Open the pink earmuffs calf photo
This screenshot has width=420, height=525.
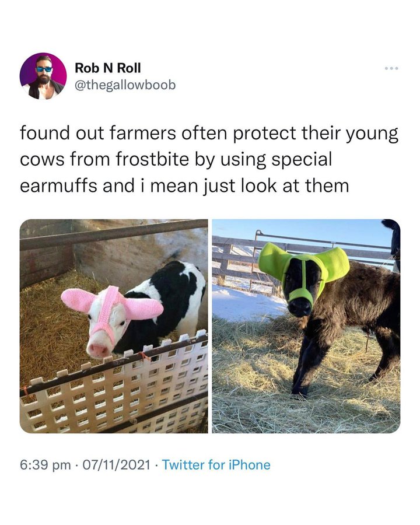point(114,326)
